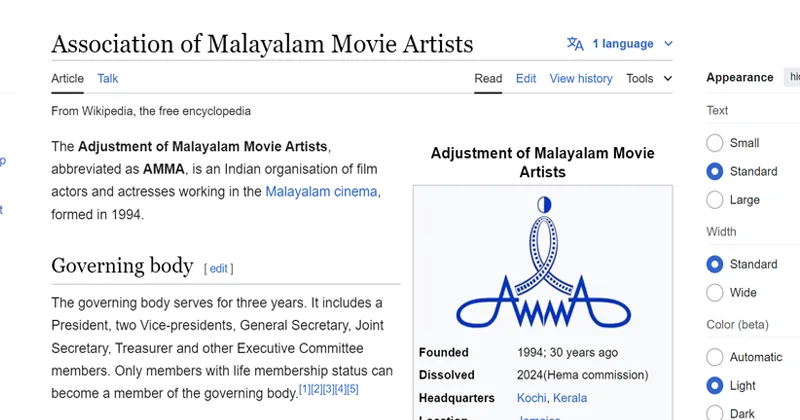Select Standard text size option

pyautogui.click(x=715, y=171)
